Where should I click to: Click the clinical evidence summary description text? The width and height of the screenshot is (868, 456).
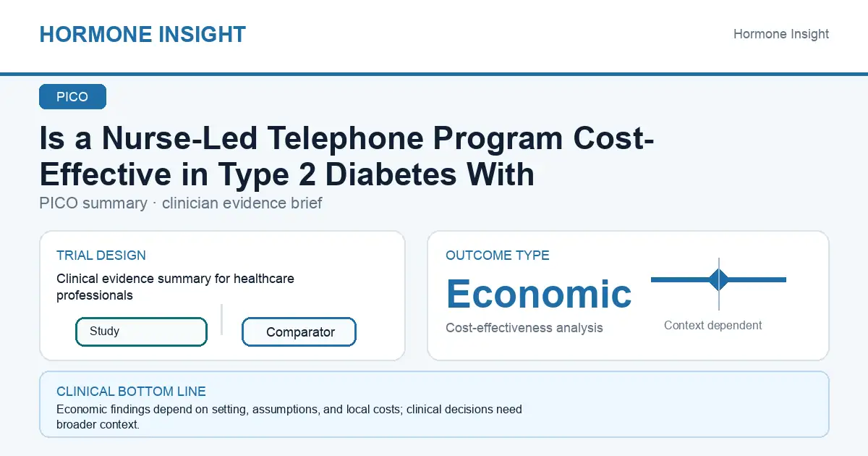pos(176,287)
